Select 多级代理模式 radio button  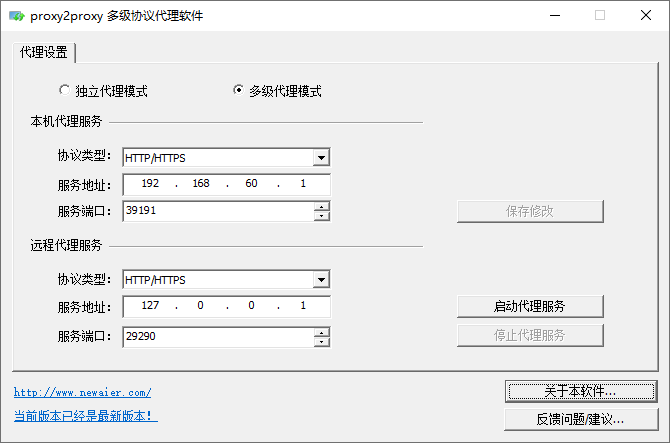coord(238,90)
